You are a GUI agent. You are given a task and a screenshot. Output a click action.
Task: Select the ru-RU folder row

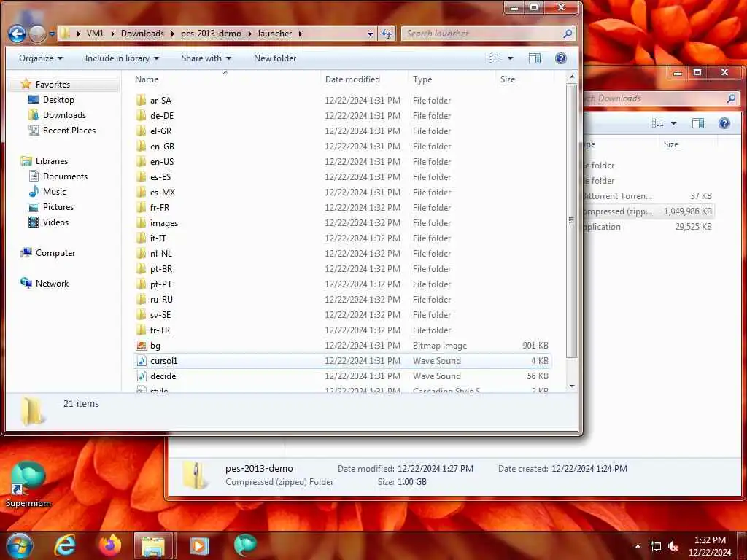(342, 300)
